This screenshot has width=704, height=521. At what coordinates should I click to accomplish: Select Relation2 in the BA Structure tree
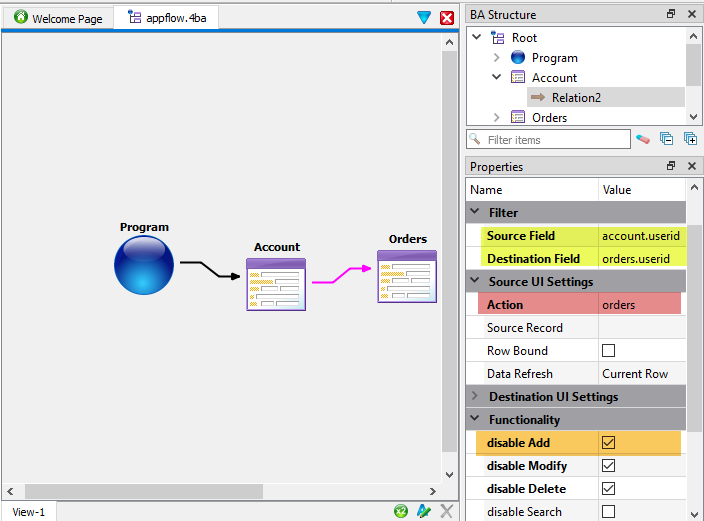(576, 98)
